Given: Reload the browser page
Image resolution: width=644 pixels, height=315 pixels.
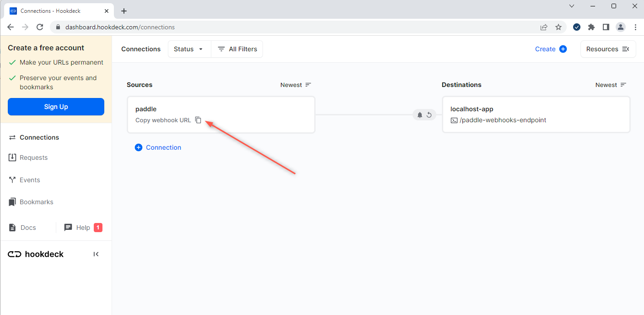Looking at the screenshot, I should point(40,27).
